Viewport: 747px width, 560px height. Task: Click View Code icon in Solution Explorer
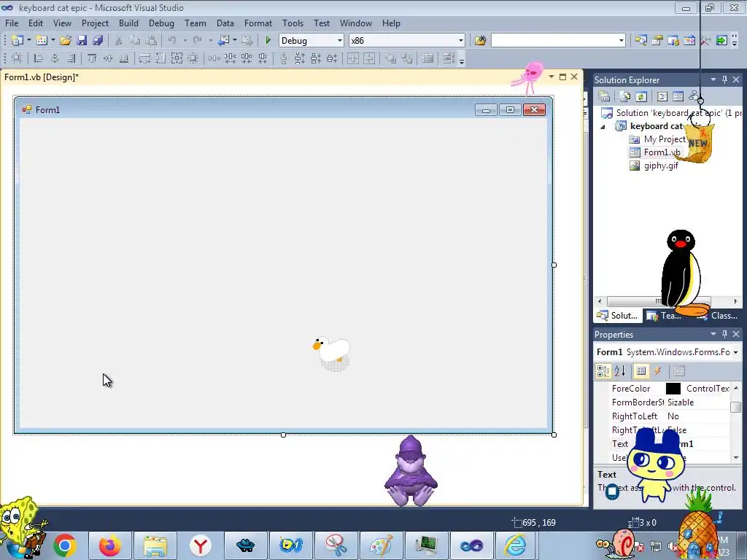click(662, 97)
